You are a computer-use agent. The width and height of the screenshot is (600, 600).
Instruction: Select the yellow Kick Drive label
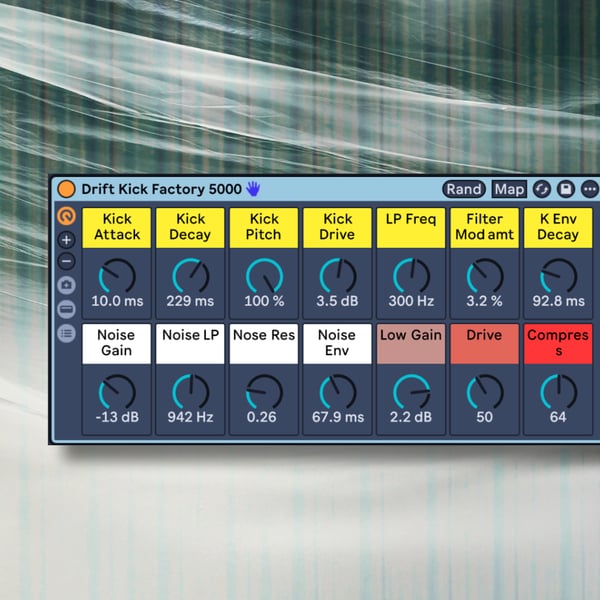pyautogui.click(x=337, y=228)
